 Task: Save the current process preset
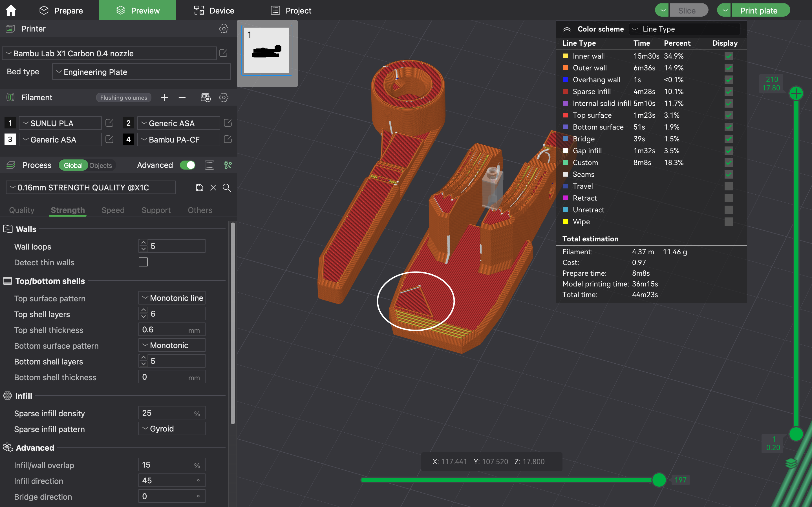(x=199, y=187)
